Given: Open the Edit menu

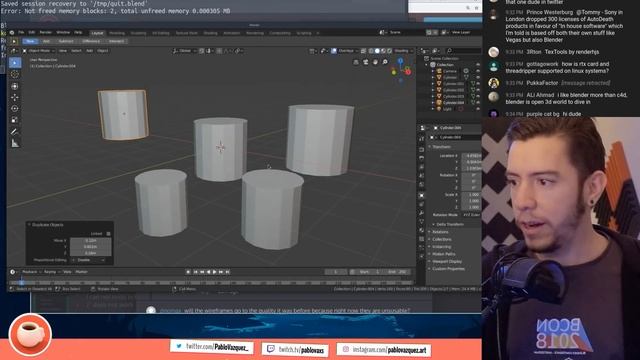Looking at the screenshot, I should (31, 33).
